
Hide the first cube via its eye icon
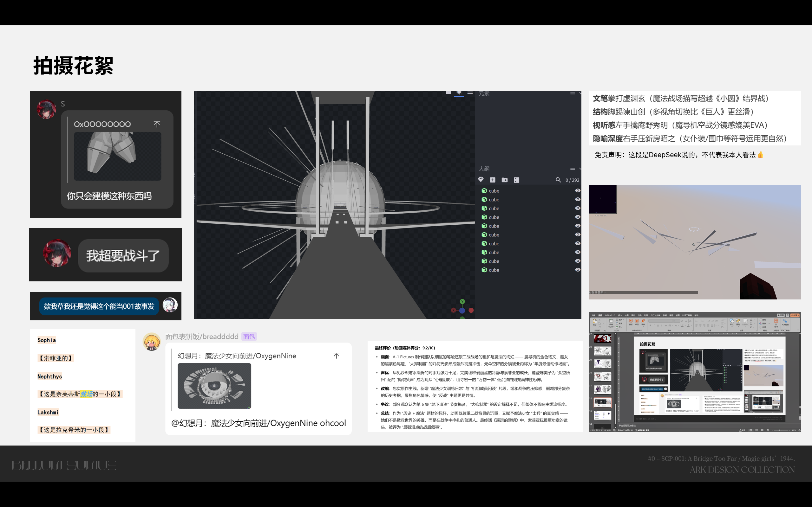[578, 190]
